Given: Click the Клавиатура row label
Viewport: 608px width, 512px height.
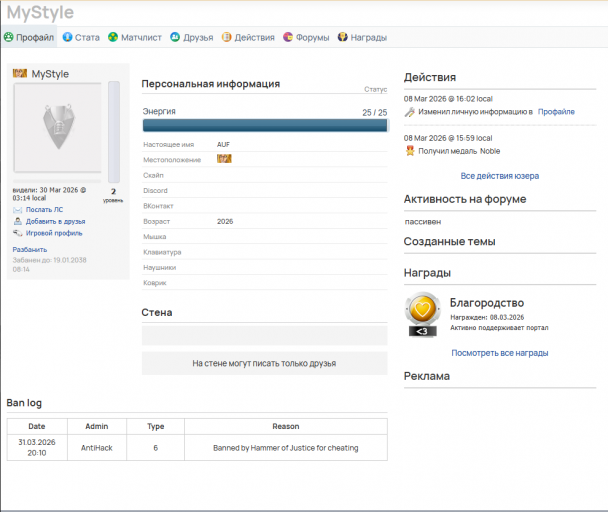Looking at the screenshot, I should point(162,252).
